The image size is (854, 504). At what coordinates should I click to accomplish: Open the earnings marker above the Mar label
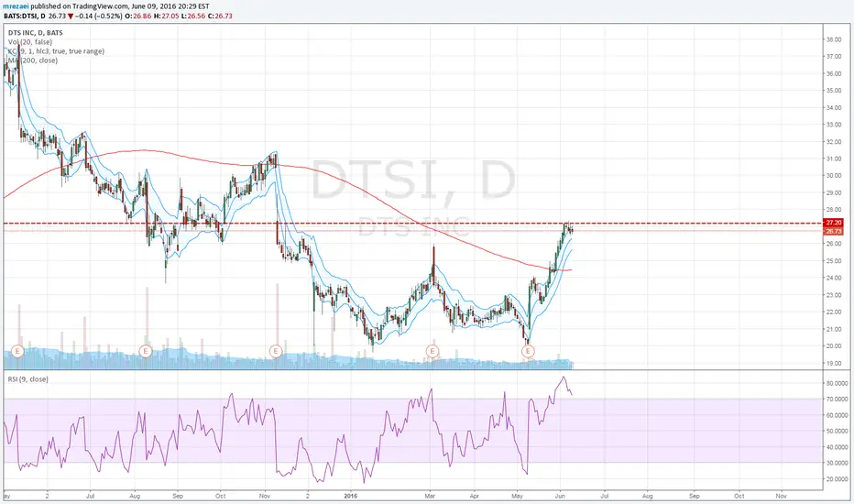click(432, 352)
